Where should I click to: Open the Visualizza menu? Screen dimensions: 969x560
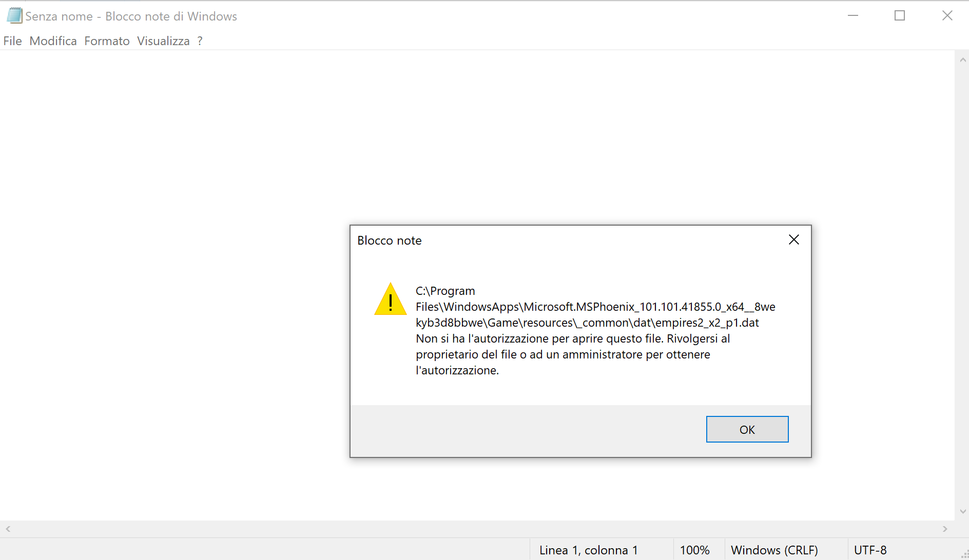(163, 41)
